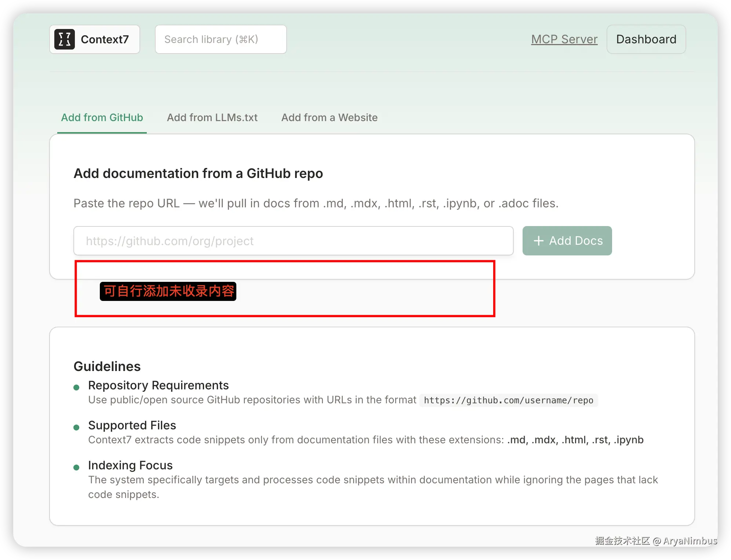
Task: Click the plus icon on Add Docs
Action: click(x=538, y=241)
